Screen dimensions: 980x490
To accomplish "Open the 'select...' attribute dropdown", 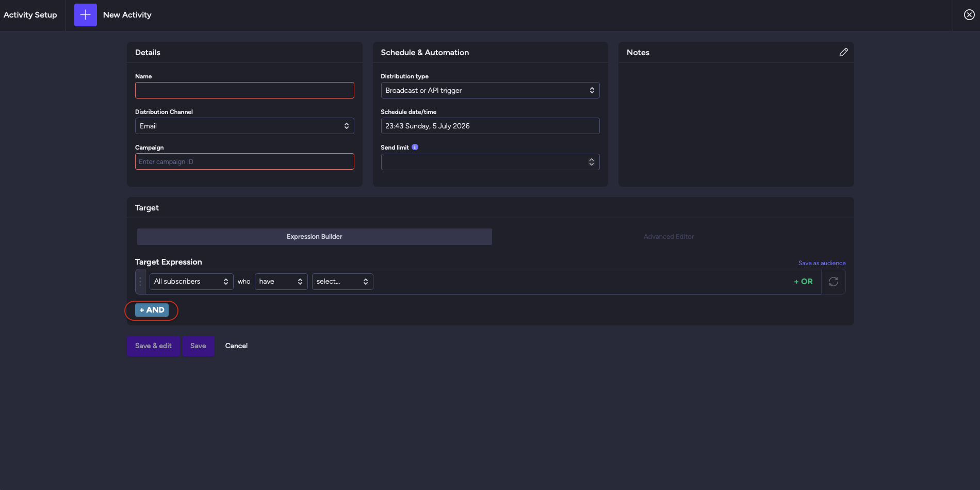I will click(x=342, y=282).
